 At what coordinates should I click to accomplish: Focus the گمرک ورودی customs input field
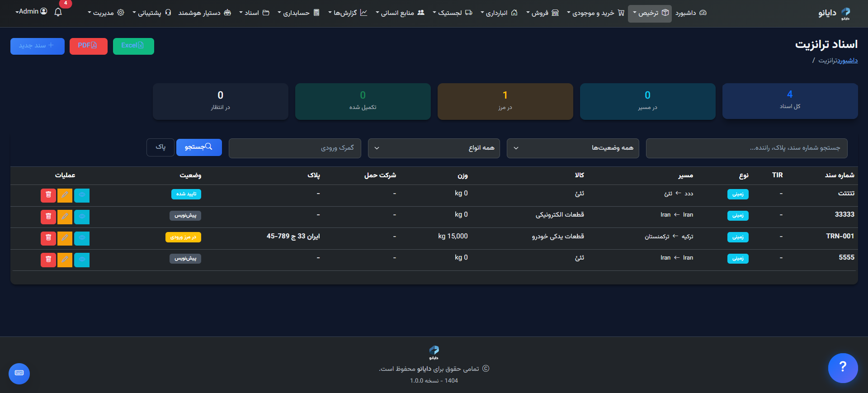[295, 148]
